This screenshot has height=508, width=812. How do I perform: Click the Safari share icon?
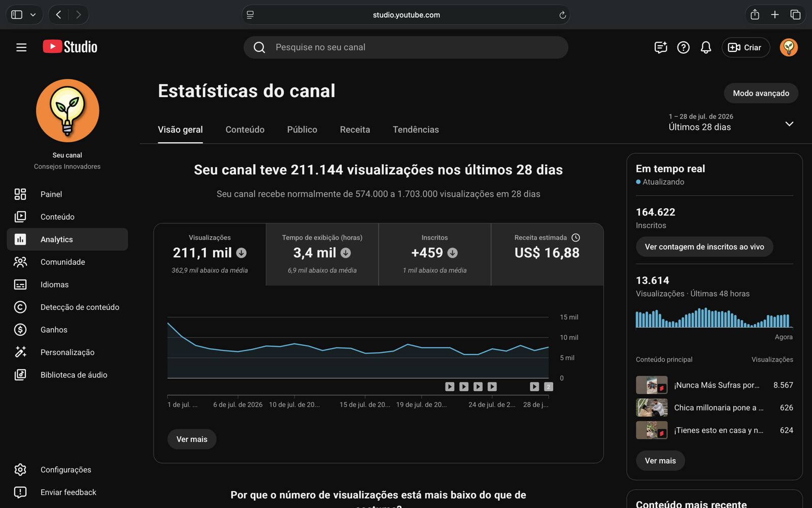point(755,15)
